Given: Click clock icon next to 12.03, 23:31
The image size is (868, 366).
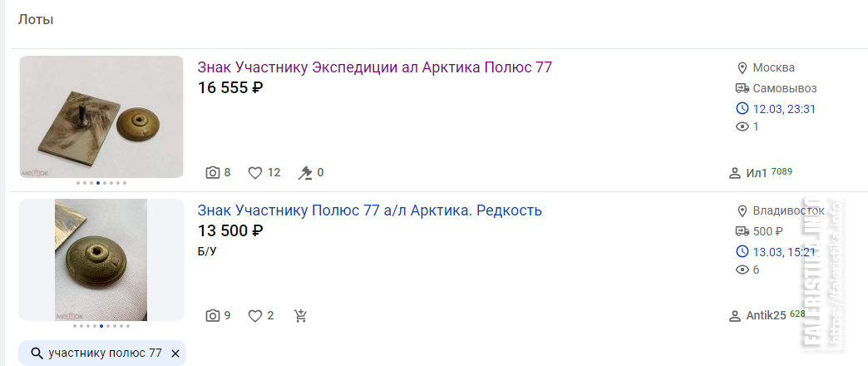Looking at the screenshot, I should (x=742, y=108).
